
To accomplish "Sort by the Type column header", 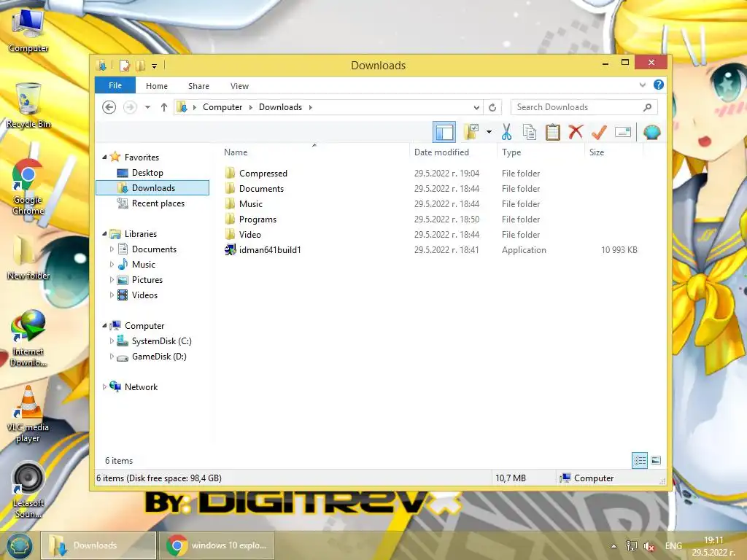I will click(x=541, y=152).
